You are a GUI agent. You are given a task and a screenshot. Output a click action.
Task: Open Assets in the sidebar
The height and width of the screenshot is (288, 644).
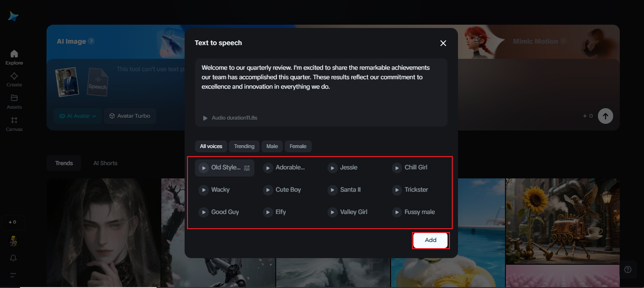click(14, 102)
